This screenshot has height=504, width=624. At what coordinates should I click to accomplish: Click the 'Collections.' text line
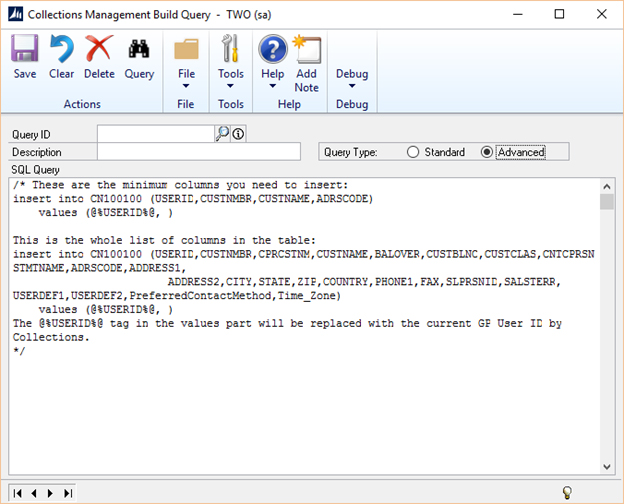pyautogui.click(x=51, y=337)
